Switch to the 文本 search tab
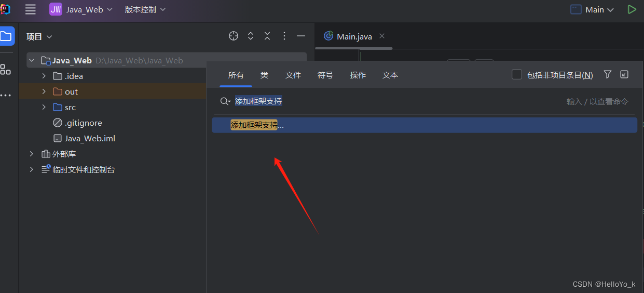644x293 pixels. click(x=390, y=75)
